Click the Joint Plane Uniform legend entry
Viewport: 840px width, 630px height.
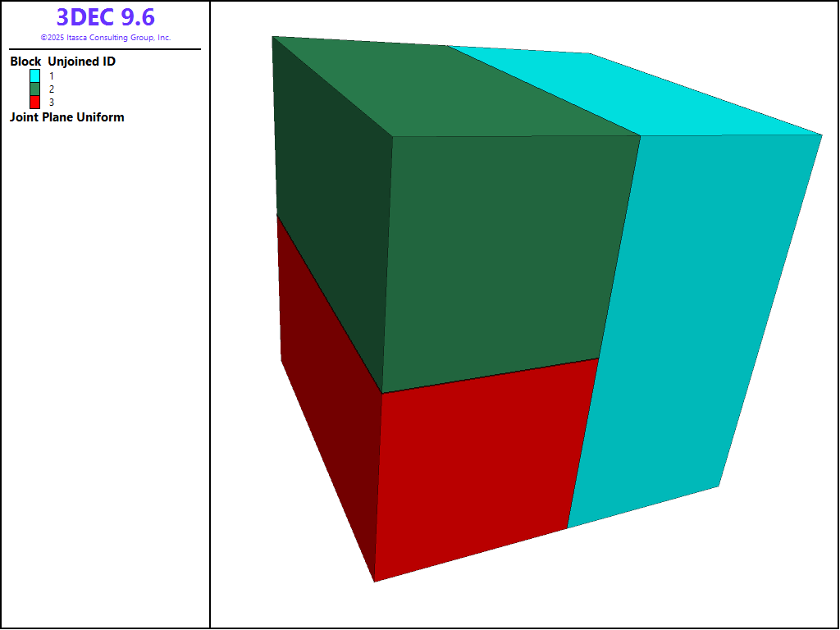[x=66, y=117]
